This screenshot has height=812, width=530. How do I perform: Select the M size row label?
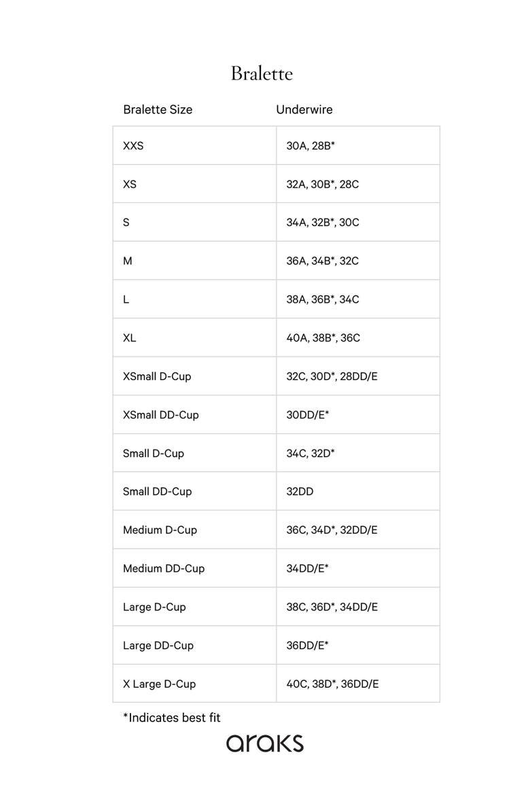[128, 261]
